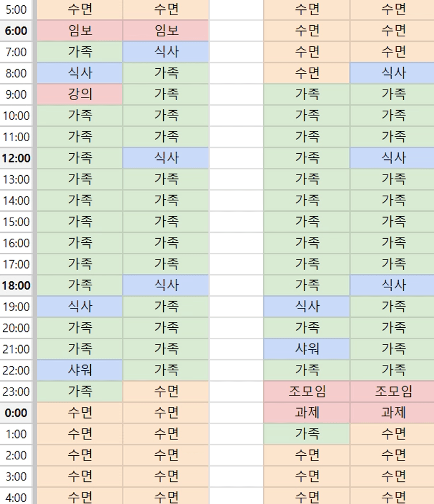Select the 21:00 time label
Viewport: 434px width, 504px height.
click(16, 349)
